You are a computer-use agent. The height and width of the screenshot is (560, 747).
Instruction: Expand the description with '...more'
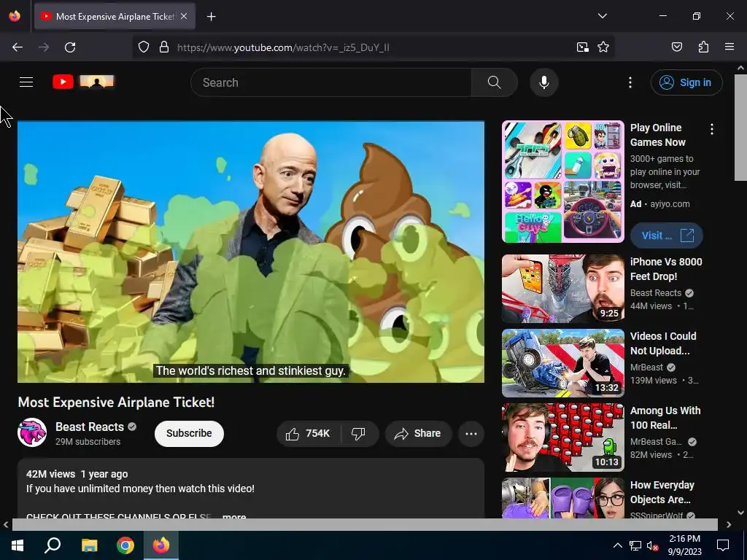(x=234, y=517)
